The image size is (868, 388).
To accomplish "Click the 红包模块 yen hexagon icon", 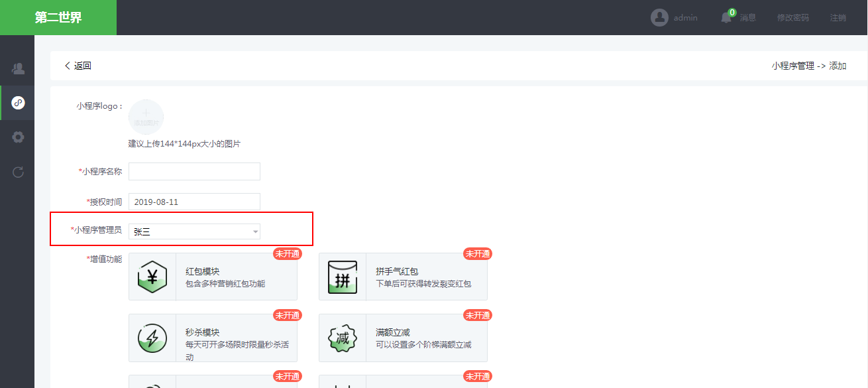I will click(152, 277).
